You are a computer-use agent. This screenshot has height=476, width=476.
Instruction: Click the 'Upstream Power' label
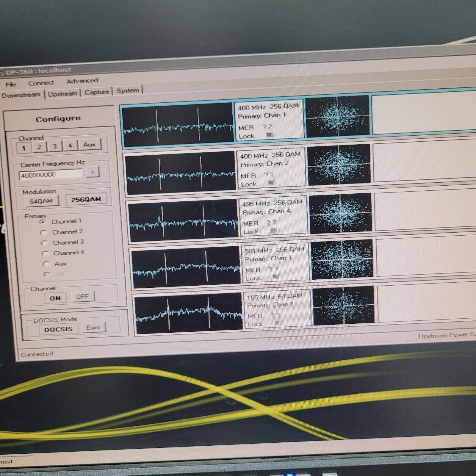[444, 335]
